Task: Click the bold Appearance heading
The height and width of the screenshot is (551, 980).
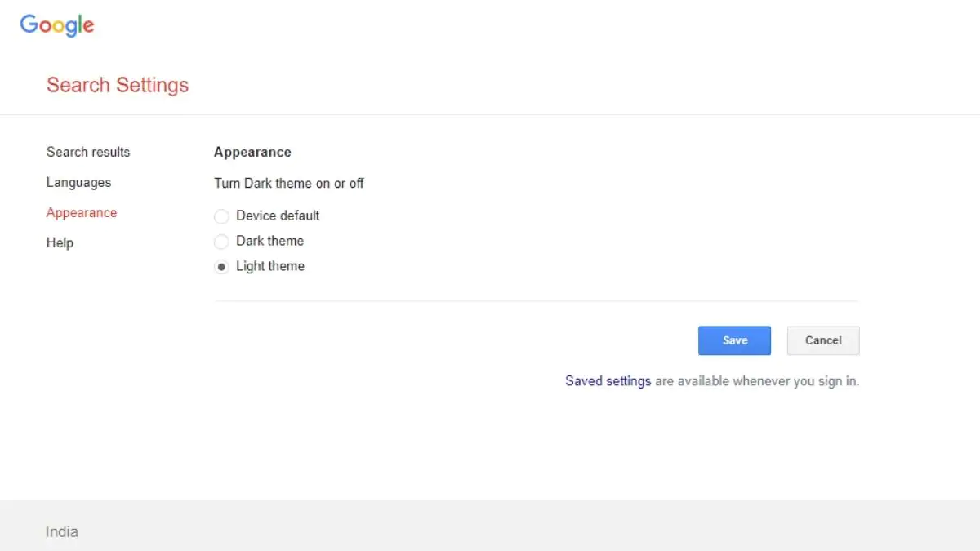Action: pyautogui.click(x=252, y=152)
